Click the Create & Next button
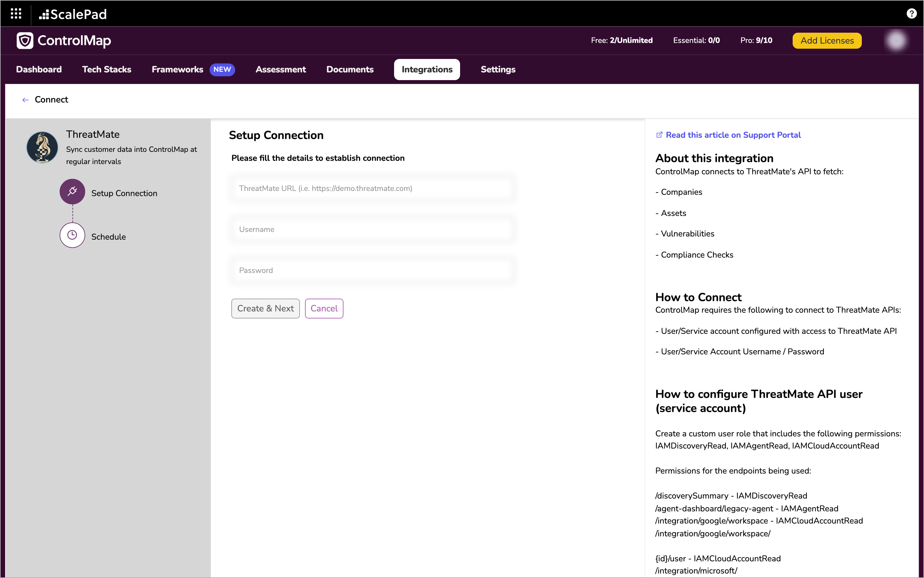 265,309
